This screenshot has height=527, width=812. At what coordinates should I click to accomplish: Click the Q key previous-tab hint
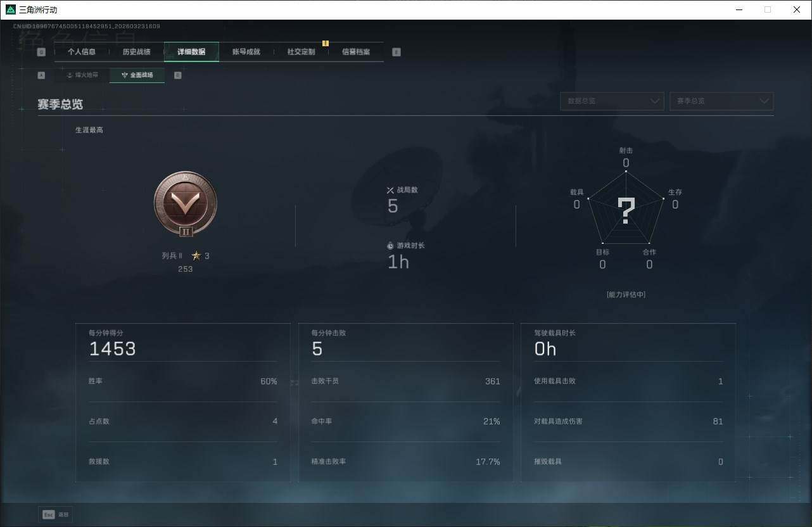41,52
